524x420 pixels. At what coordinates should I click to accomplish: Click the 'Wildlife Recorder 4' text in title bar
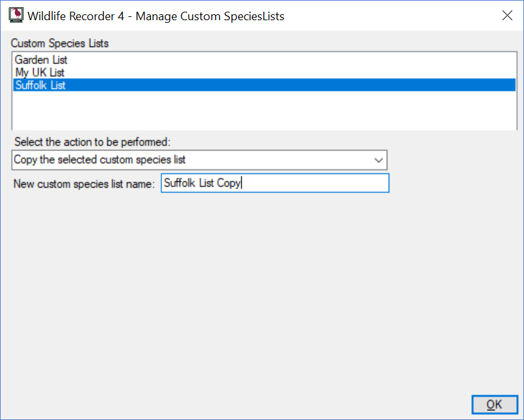coord(76,16)
